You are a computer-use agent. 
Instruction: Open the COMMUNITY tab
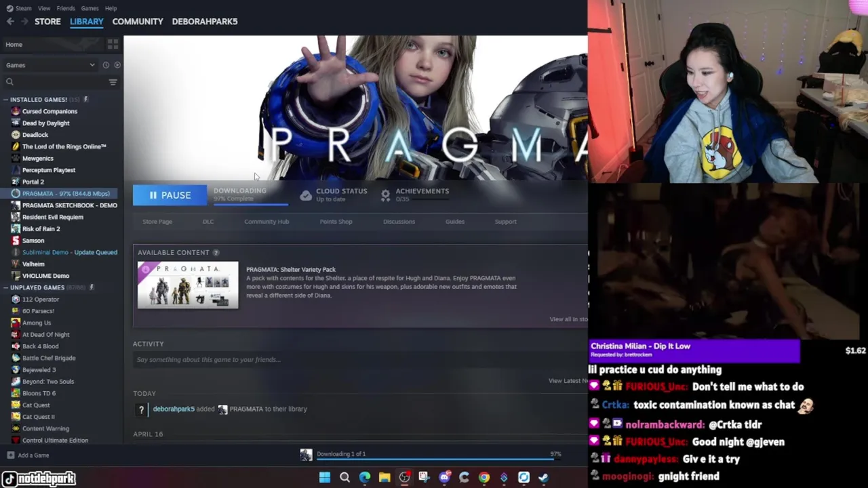138,22
